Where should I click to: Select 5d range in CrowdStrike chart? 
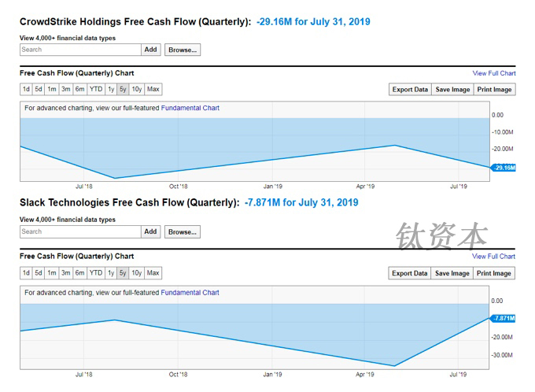tap(39, 90)
